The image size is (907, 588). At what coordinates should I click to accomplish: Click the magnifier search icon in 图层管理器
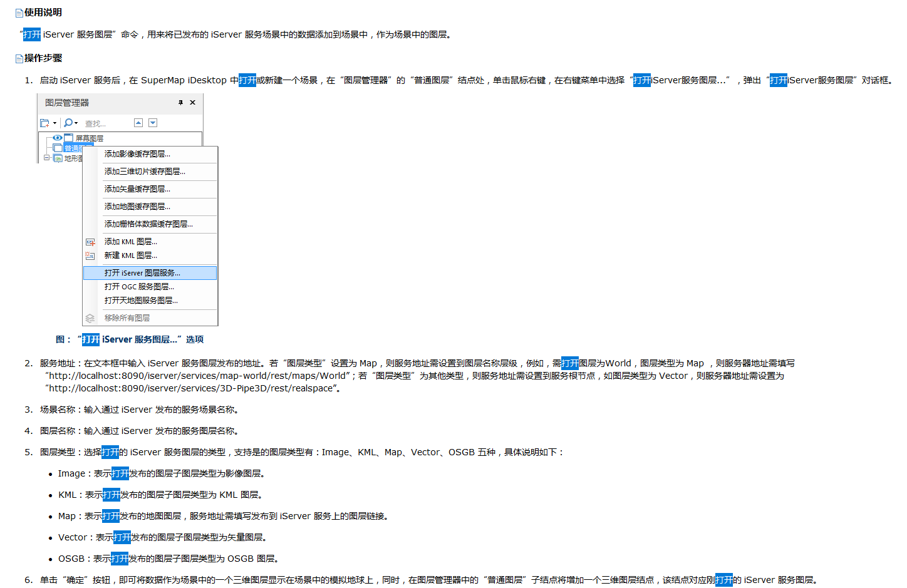pos(68,123)
